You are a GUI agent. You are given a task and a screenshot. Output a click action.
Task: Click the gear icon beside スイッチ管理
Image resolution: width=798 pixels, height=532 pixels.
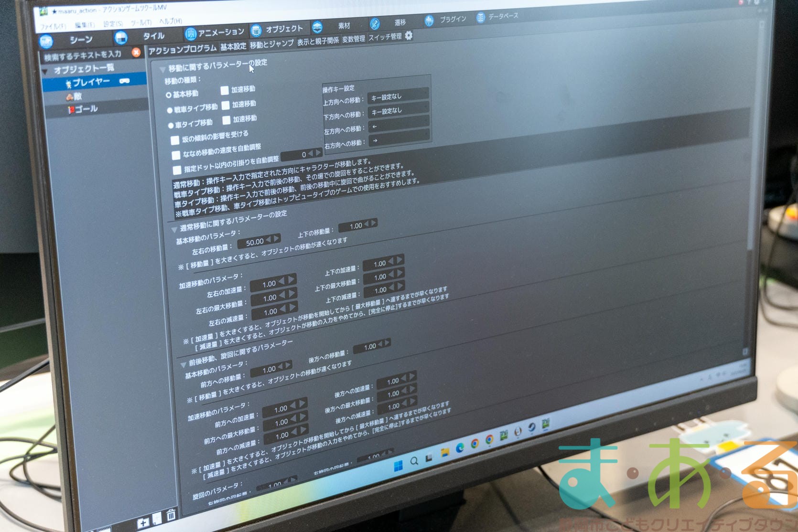[409, 36]
